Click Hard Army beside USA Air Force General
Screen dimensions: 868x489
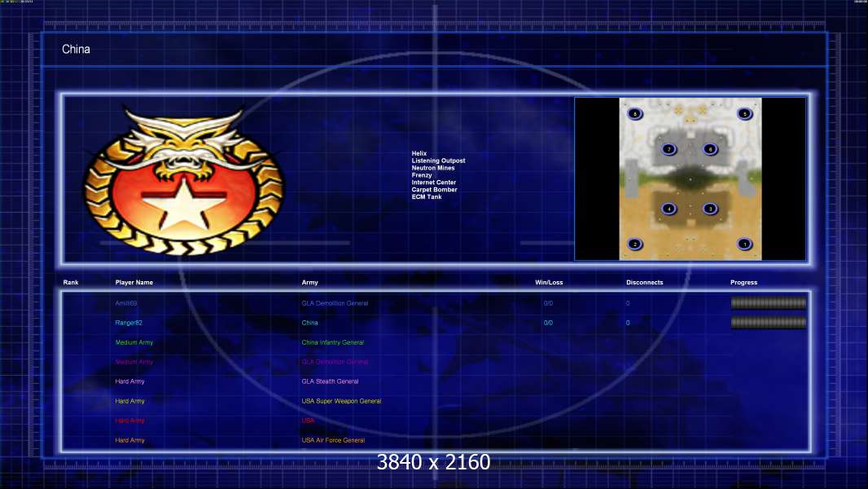click(x=129, y=440)
